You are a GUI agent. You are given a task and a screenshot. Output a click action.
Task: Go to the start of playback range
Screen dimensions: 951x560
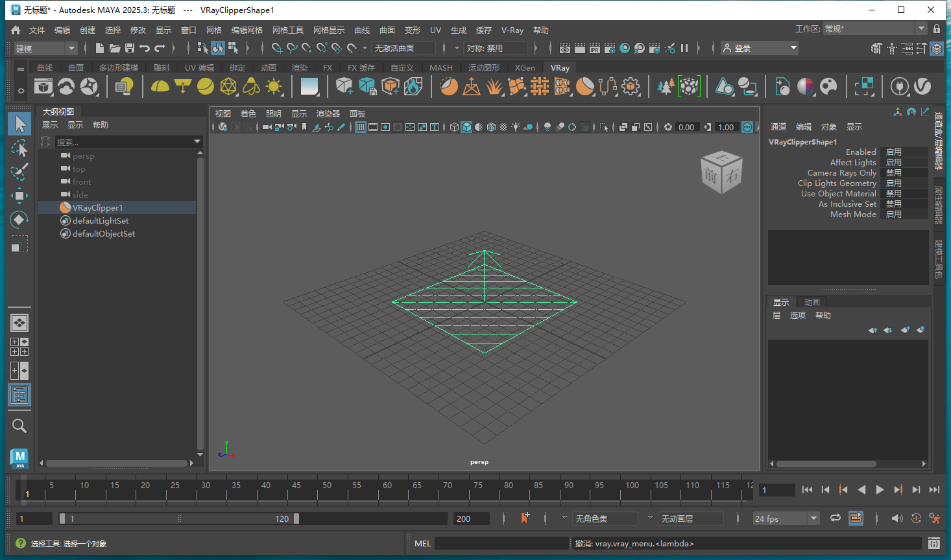(807, 490)
